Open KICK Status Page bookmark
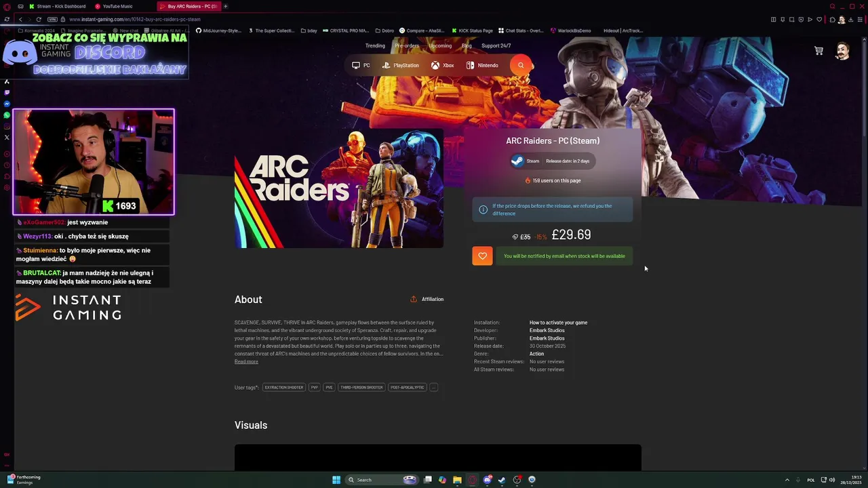Viewport: 868px width, 488px height. pos(472,30)
